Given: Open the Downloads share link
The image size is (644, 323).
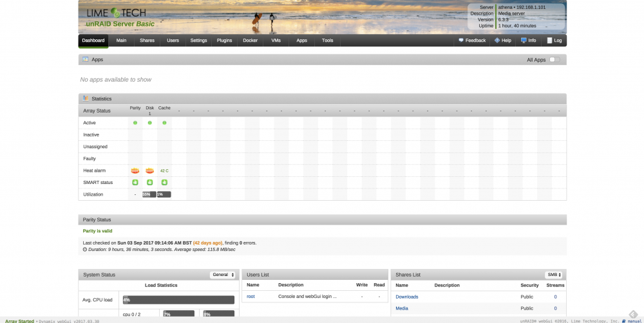Looking at the screenshot, I should point(407,297).
